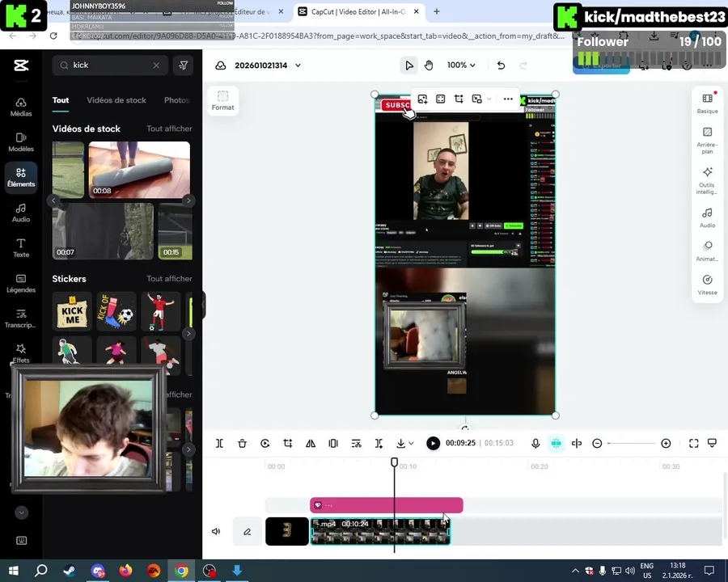Toggle the timeline magnet snapping
The width and height of the screenshot is (728, 582).
click(556, 443)
